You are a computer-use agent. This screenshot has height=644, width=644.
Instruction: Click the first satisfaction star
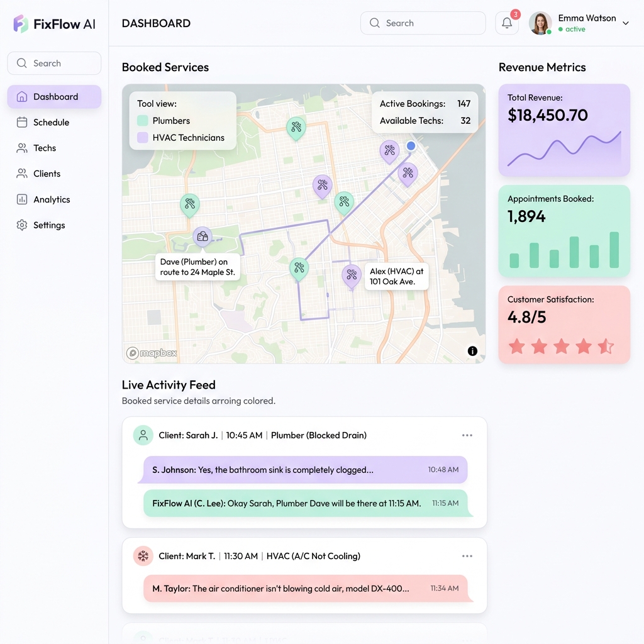click(x=517, y=347)
